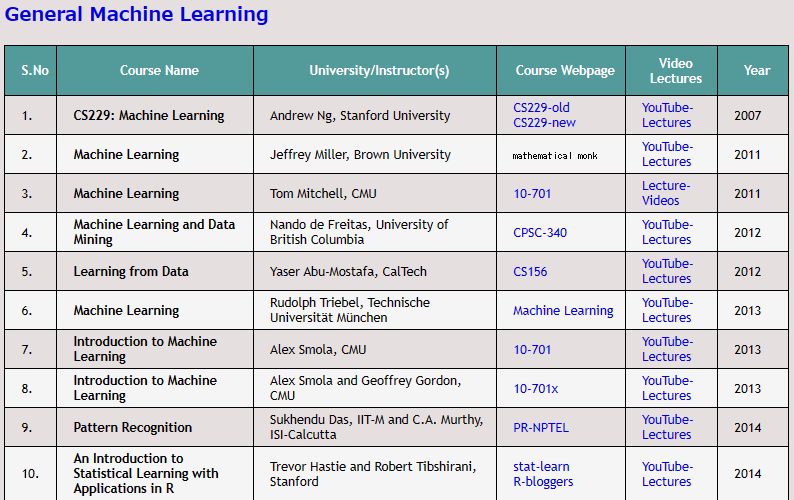Open YouTube-Lectures link for CS229 Machine Learning
Image resolution: width=794 pixels, height=500 pixels.
(667, 115)
